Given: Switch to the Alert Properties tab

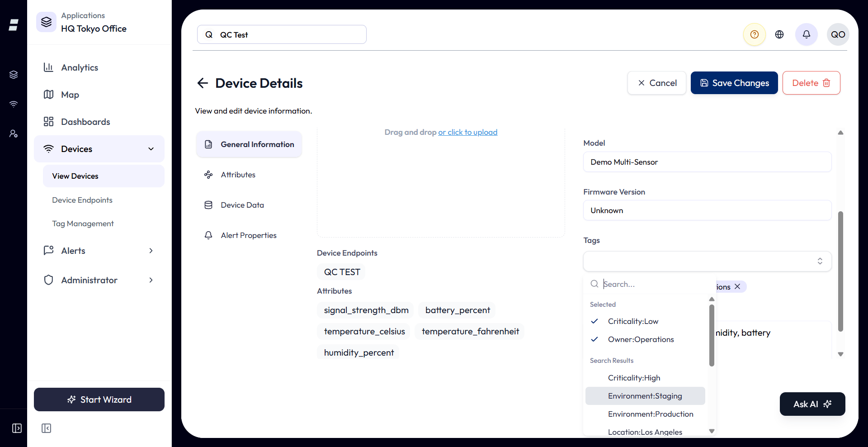Looking at the screenshot, I should pos(249,235).
